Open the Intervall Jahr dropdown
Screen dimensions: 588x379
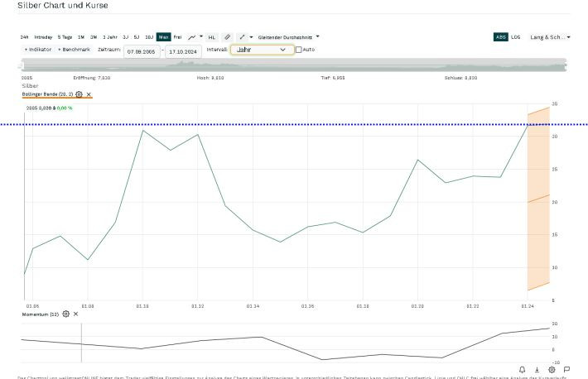click(x=263, y=50)
